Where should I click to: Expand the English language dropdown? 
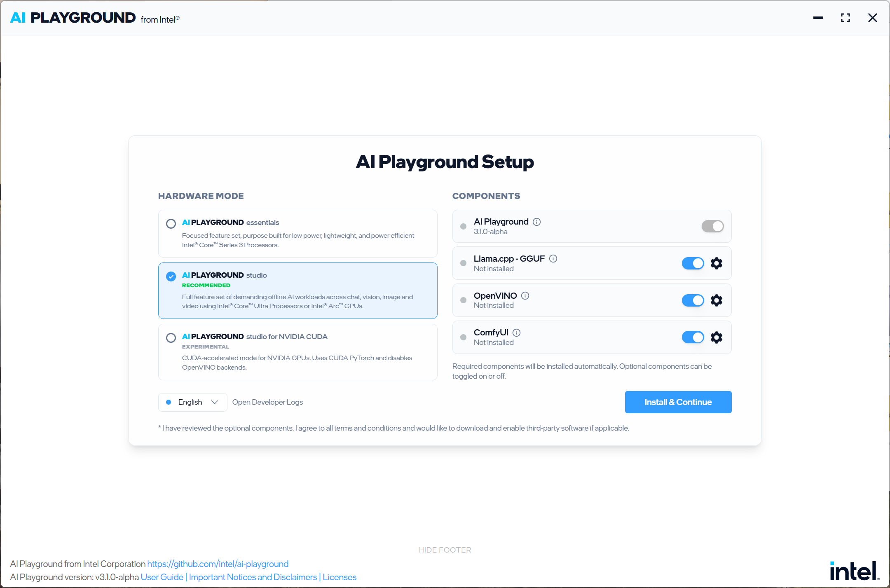pyautogui.click(x=192, y=402)
